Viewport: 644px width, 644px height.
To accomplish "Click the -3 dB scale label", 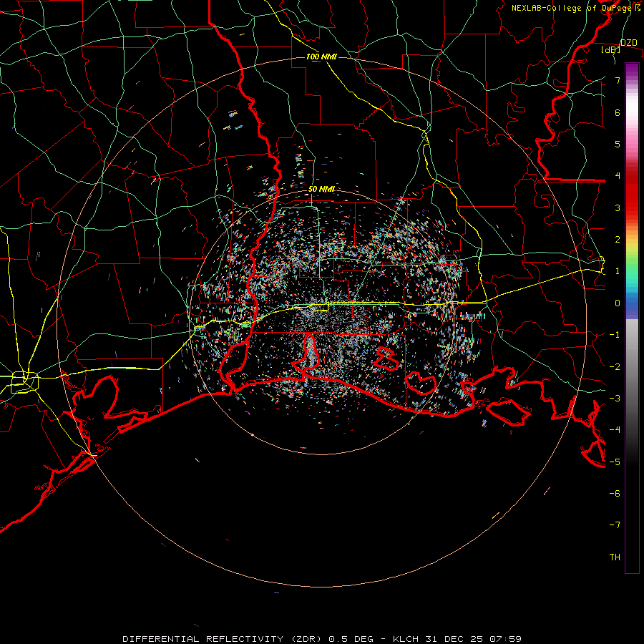I will click(615, 399).
